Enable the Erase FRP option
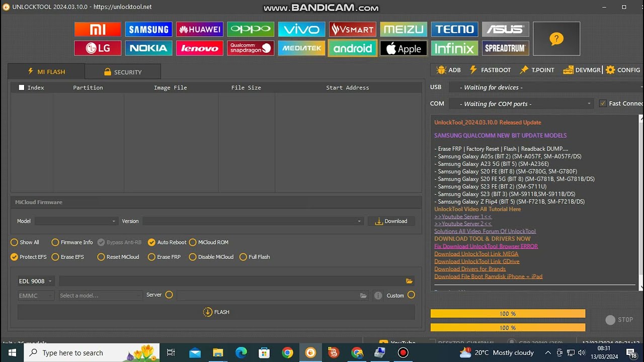Image resolution: width=644 pixels, height=362 pixels. click(x=151, y=257)
